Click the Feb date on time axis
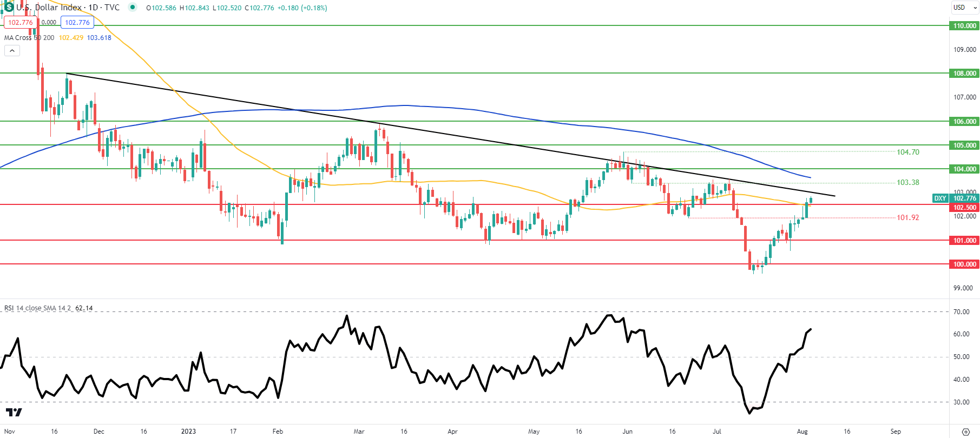Screen dimensions: 980x438 coord(278,432)
